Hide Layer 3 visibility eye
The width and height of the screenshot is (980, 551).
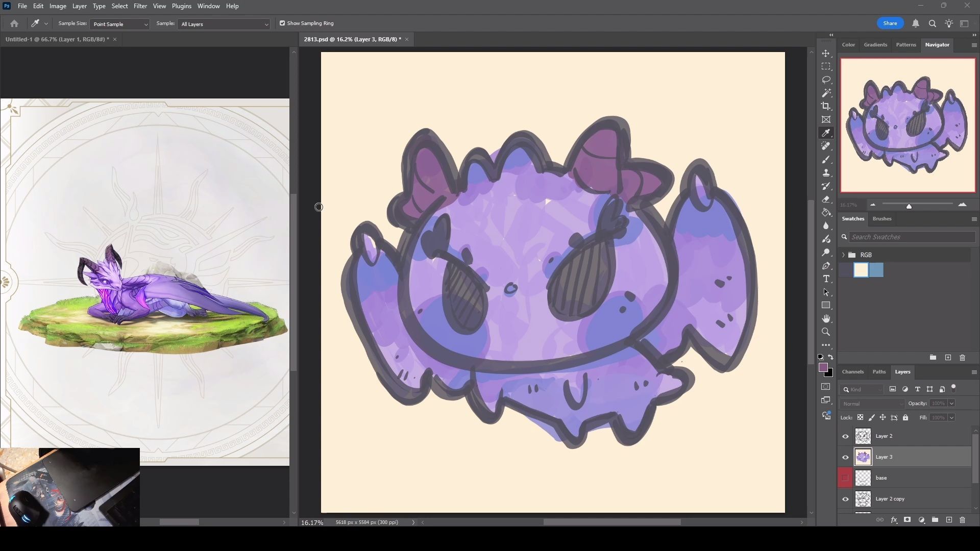click(845, 457)
